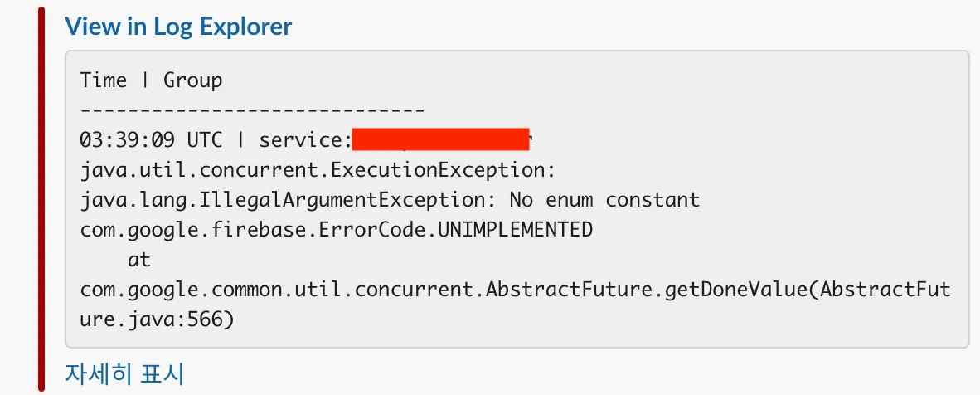This screenshot has height=395, width=980.
Task: Click the indented at keyword
Action: [x=139, y=260]
